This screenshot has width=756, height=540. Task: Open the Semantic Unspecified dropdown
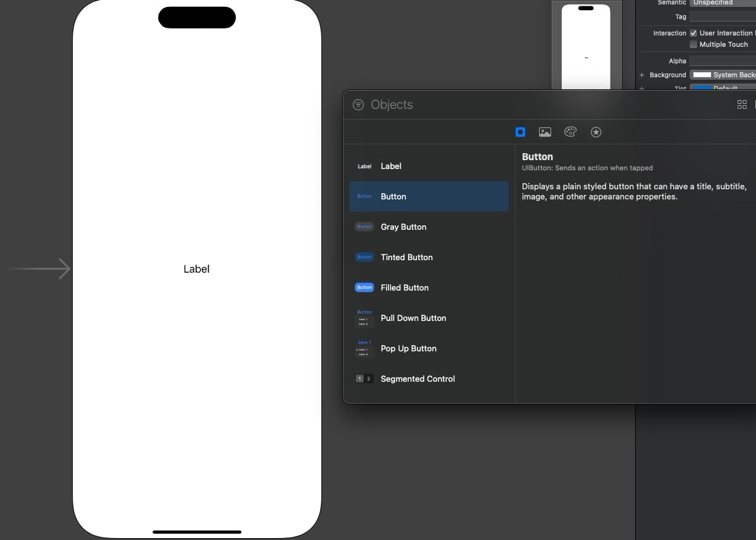click(x=722, y=3)
